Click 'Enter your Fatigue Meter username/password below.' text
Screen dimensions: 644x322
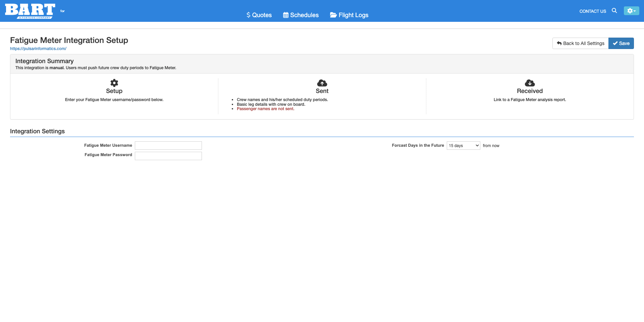(114, 100)
